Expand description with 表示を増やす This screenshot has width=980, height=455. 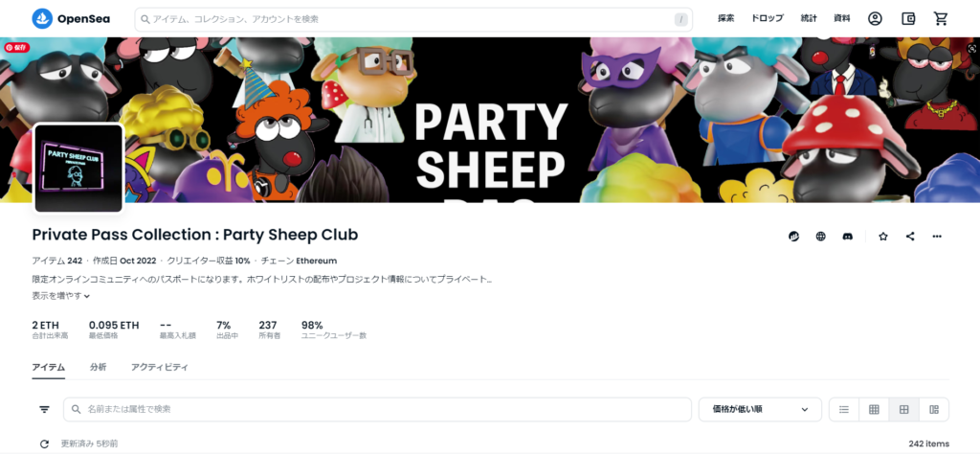click(x=60, y=296)
